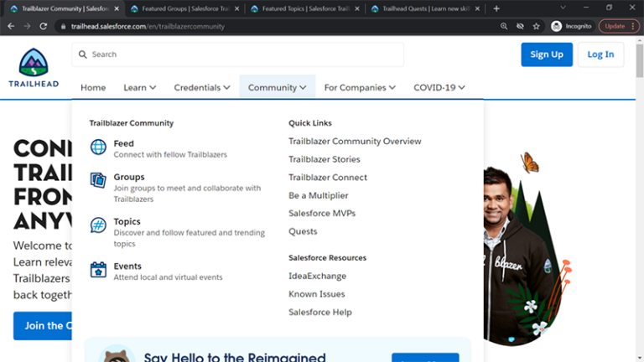
Task: Open Trailblazer Stories link
Action: (x=324, y=159)
